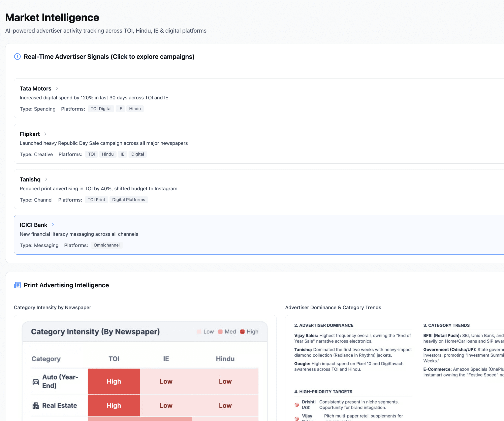The width and height of the screenshot is (504, 421).
Task: Open the Tata Motors advertiser name
Action: click(x=35, y=89)
